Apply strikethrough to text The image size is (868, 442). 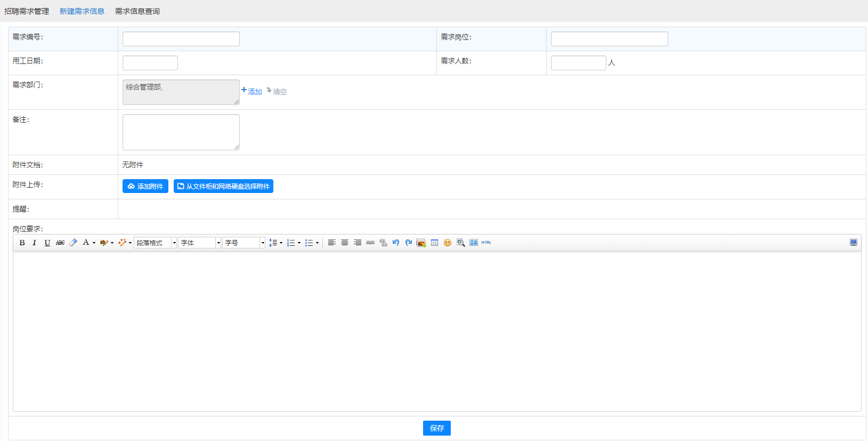[x=60, y=243]
